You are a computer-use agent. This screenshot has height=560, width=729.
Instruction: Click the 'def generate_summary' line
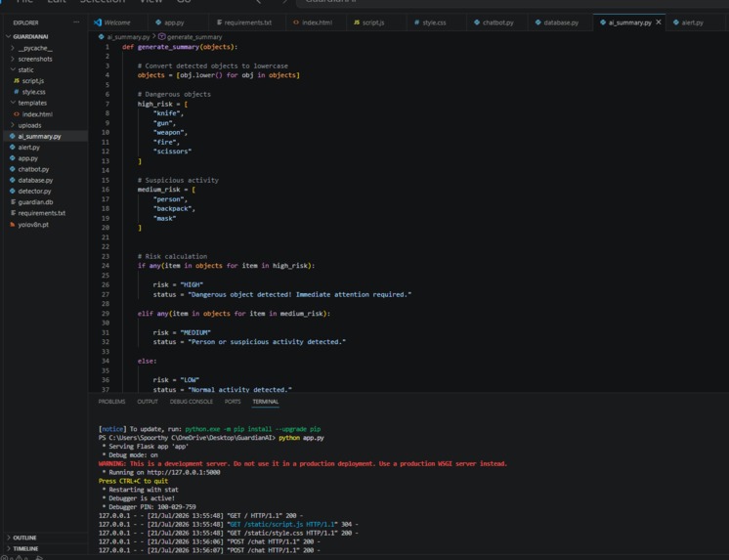tap(180, 47)
